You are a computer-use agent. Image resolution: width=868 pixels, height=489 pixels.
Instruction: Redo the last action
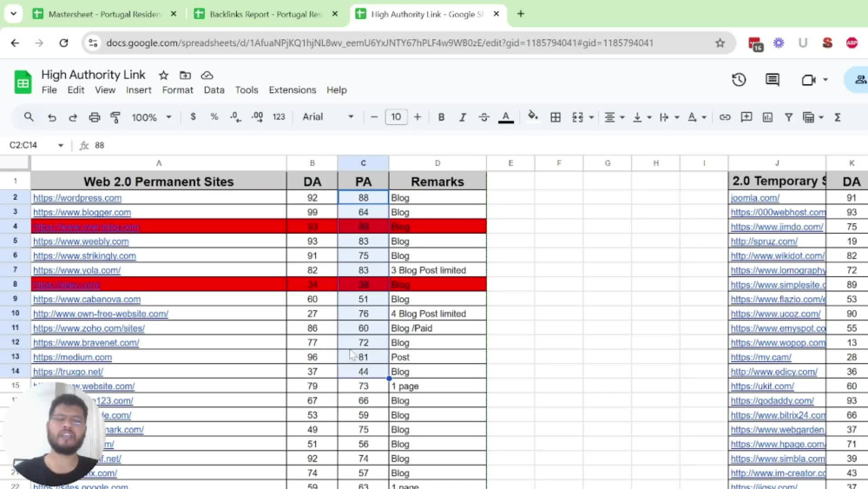73,117
